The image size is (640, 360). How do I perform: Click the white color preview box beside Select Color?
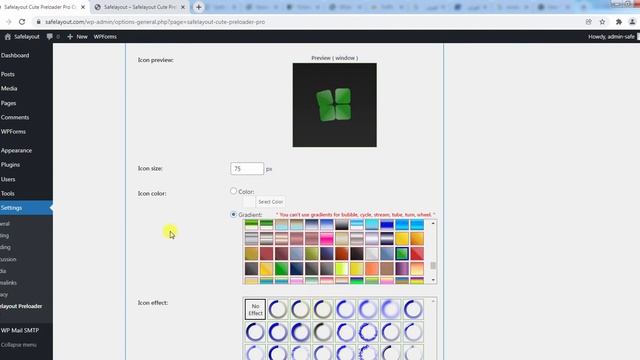point(249,202)
